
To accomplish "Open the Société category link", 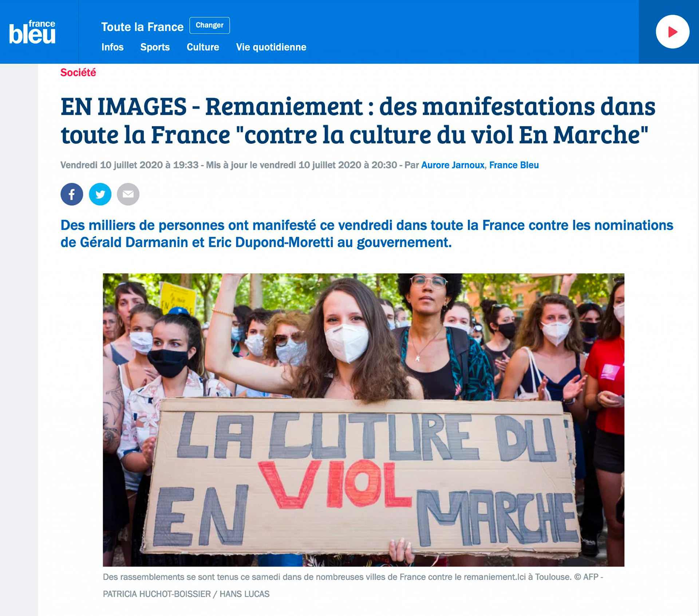I will point(78,73).
